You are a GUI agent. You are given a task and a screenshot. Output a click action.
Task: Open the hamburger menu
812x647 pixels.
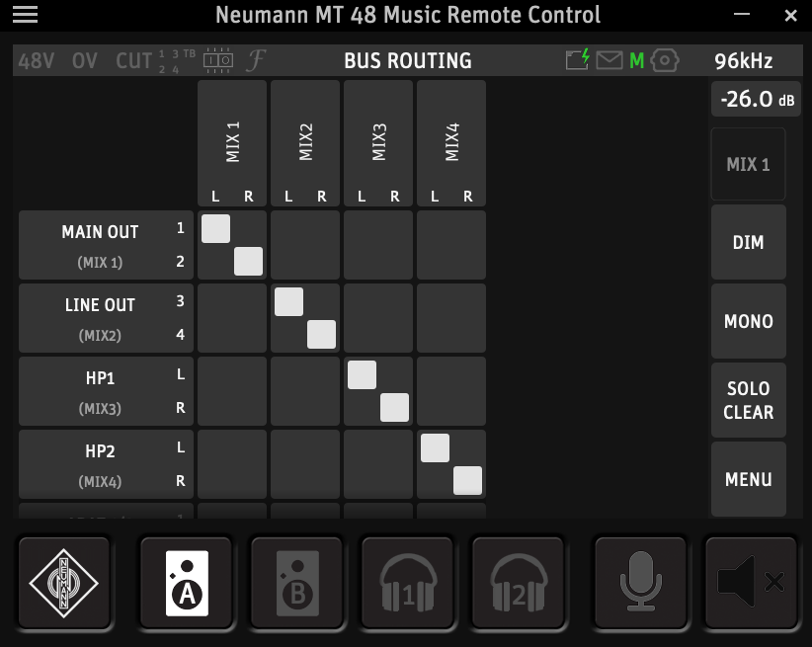(25, 15)
